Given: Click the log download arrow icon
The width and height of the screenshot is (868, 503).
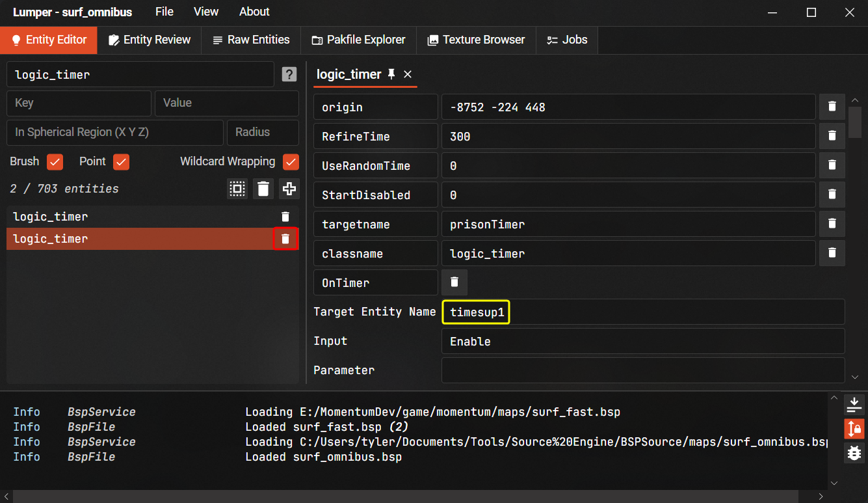Looking at the screenshot, I should tap(854, 404).
